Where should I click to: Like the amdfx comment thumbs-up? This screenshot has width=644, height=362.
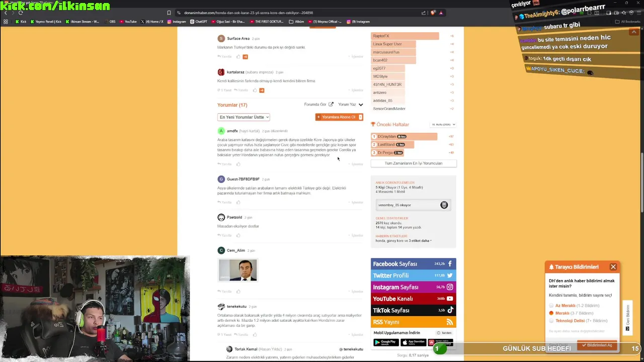click(x=238, y=164)
